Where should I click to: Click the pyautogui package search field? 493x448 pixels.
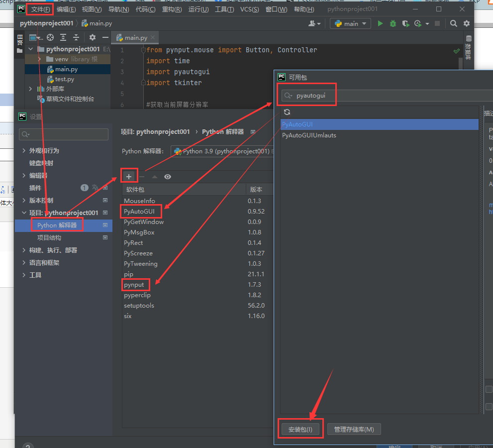(387, 96)
